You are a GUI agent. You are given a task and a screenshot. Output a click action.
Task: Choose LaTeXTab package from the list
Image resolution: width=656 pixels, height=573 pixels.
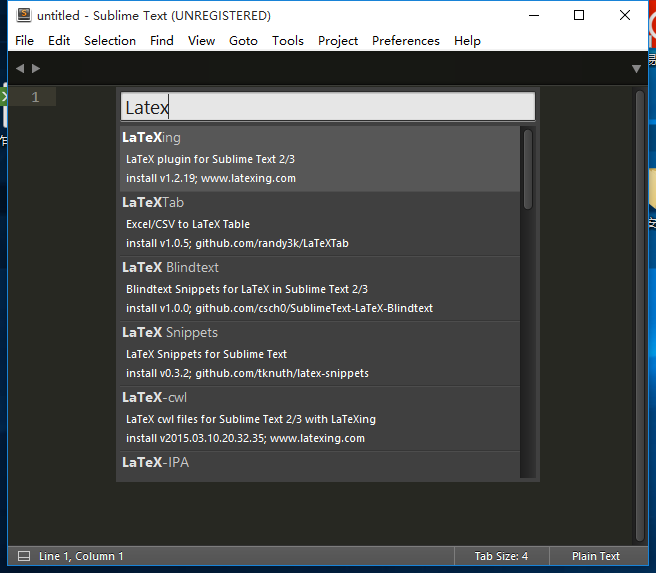click(x=320, y=223)
